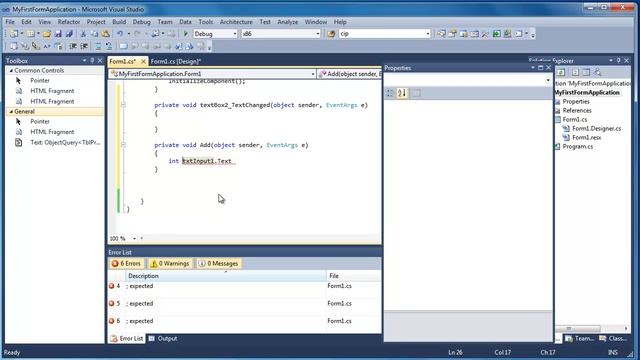Select error row 4 '; expected'

244,286
